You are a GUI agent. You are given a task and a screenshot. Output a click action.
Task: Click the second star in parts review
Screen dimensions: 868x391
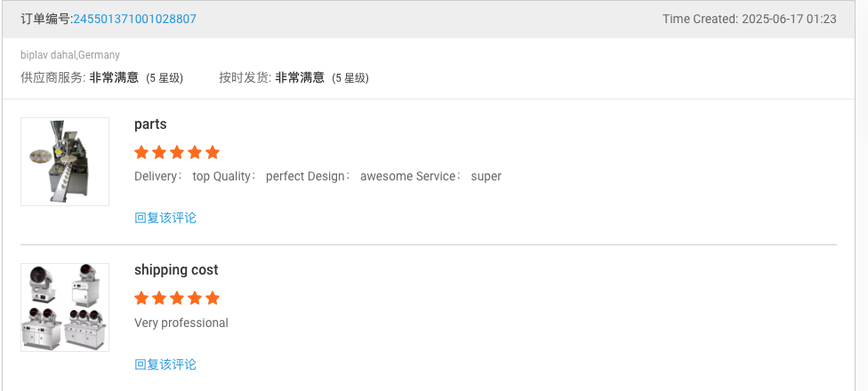pyautogui.click(x=159, y=152)
